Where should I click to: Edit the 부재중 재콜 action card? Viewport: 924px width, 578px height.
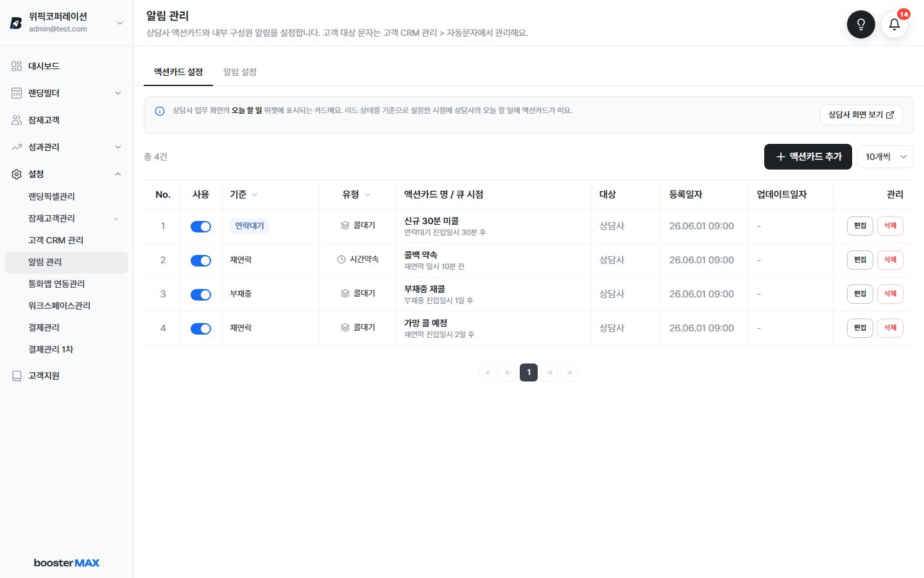tap(860, 294)
